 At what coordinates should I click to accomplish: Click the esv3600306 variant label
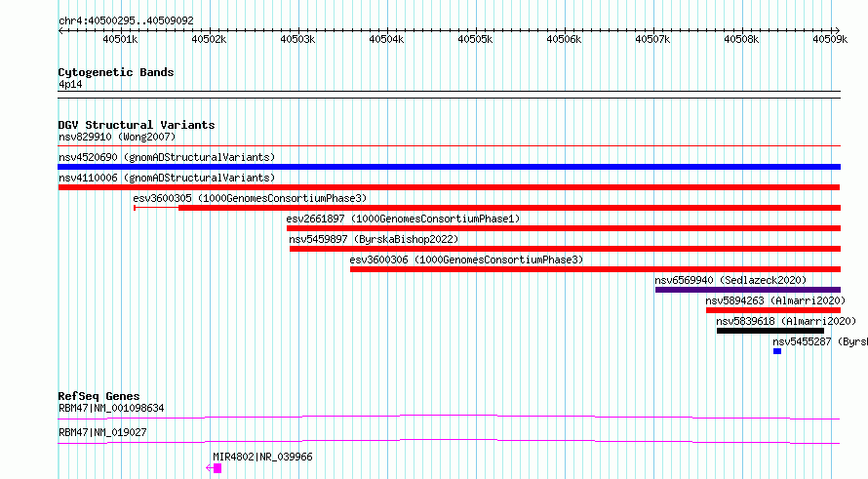tap(466, 259)
